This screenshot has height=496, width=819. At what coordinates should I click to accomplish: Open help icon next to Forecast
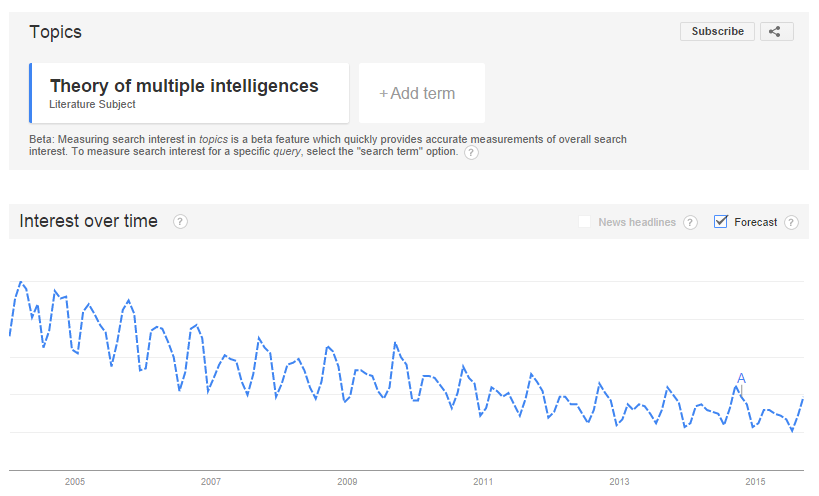(791, 222)
